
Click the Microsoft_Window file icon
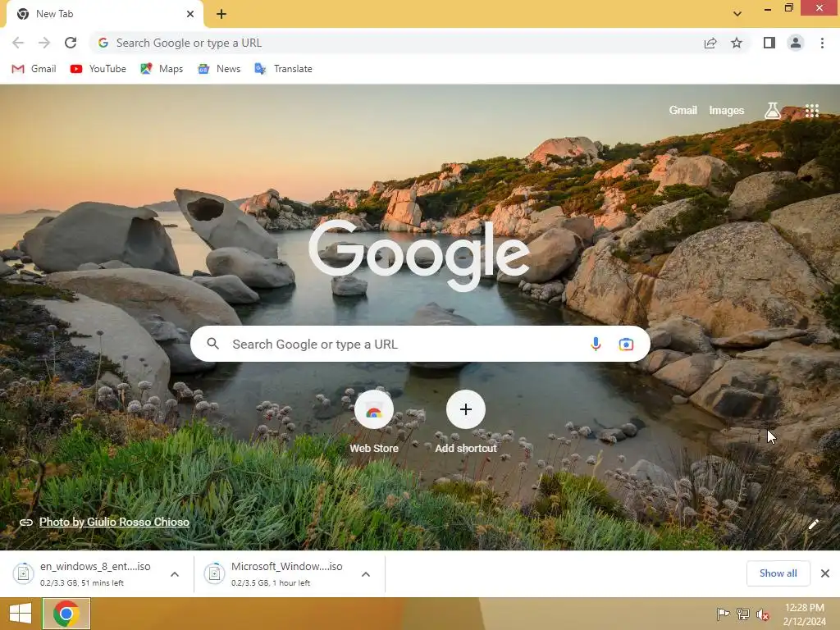(x=214, y=573)
